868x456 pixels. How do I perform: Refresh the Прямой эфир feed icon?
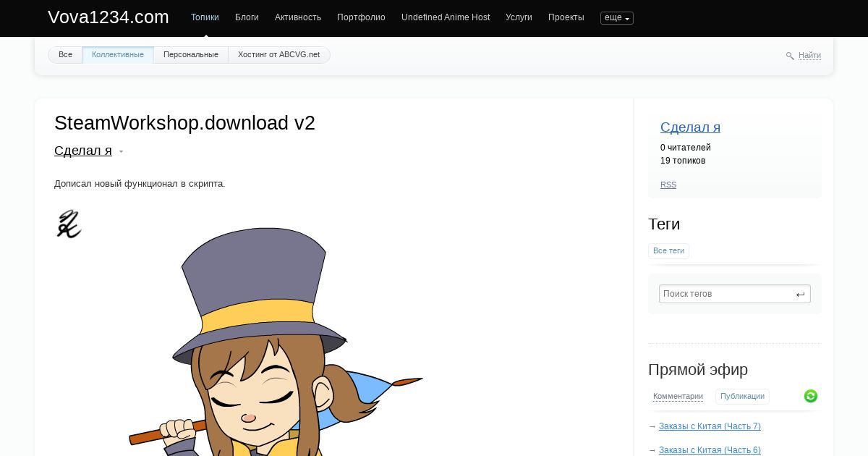pos(811,396)
